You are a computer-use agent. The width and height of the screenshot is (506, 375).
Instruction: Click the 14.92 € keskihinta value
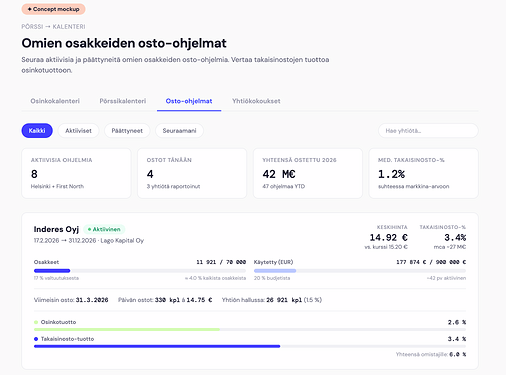click(388, 238)
